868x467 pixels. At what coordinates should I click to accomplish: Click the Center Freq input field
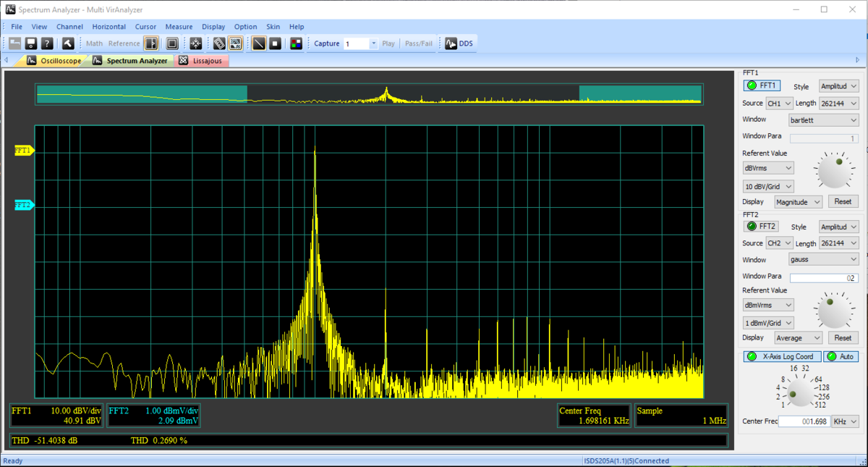tap(804, 421)
